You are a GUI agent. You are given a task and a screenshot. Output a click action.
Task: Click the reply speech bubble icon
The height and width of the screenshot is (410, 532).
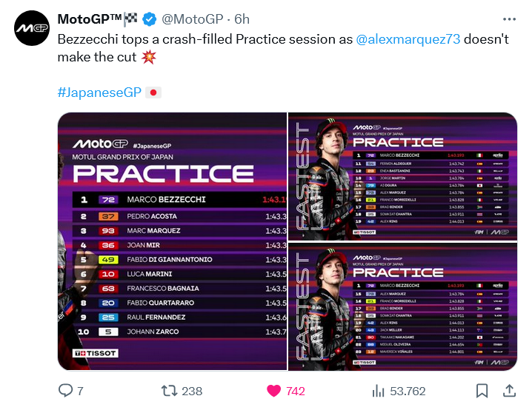(66, 391)
